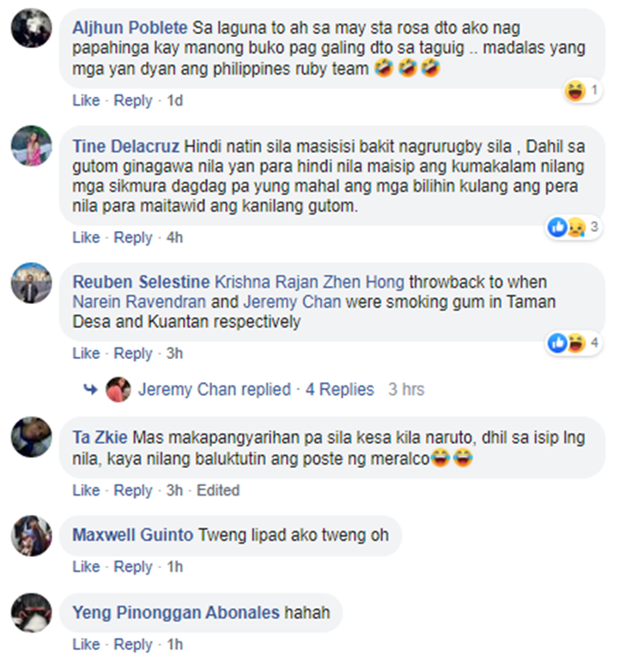Reply to Maxwell Guinto's comment
Screen dimensions: 644x657
pos(133,567)
